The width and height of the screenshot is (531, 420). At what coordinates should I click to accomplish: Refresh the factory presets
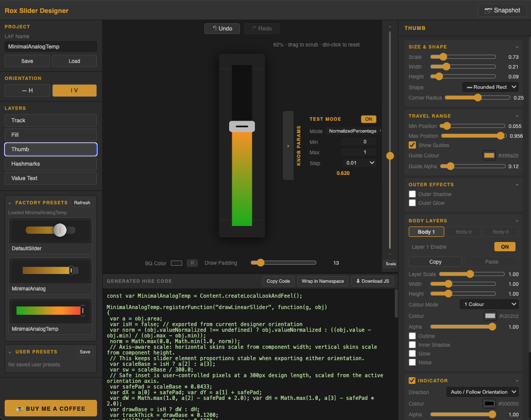pos(82,203)
